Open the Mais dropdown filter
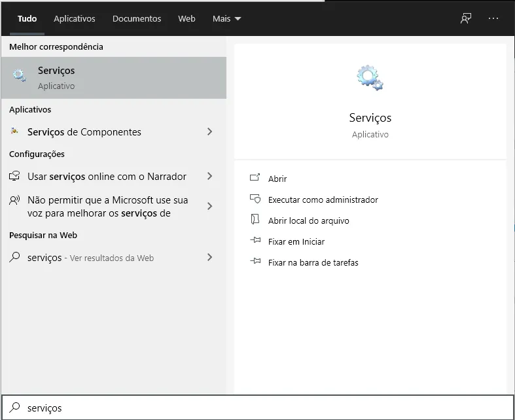The height and width of the screenshot is (420, 515). click(x=226, y=18)
